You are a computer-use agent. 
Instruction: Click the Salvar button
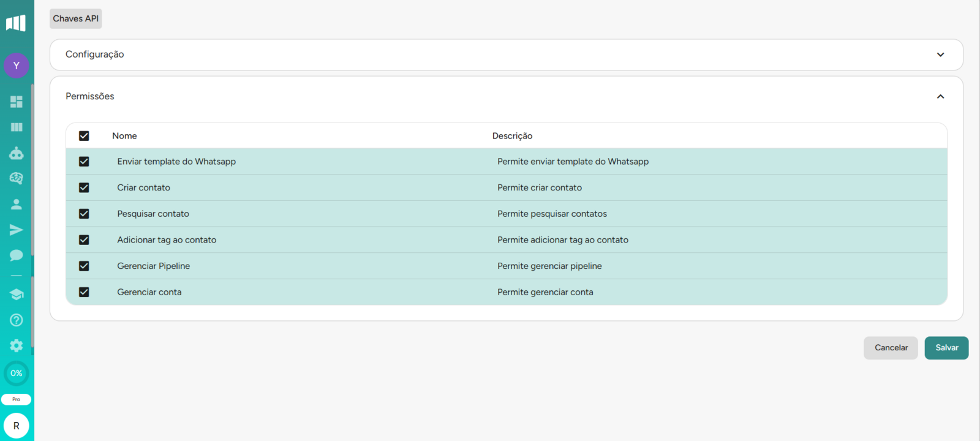pyautogui.click(x=946, y=348)
